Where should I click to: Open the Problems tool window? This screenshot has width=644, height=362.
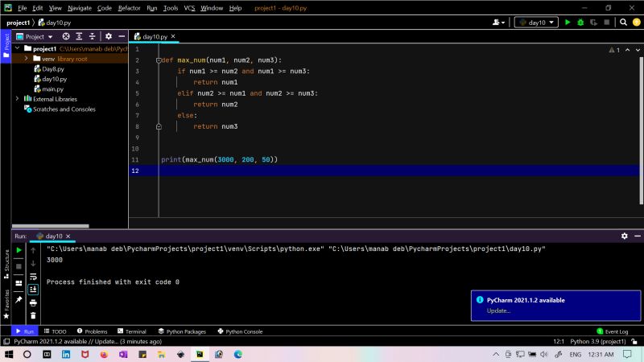92,331
